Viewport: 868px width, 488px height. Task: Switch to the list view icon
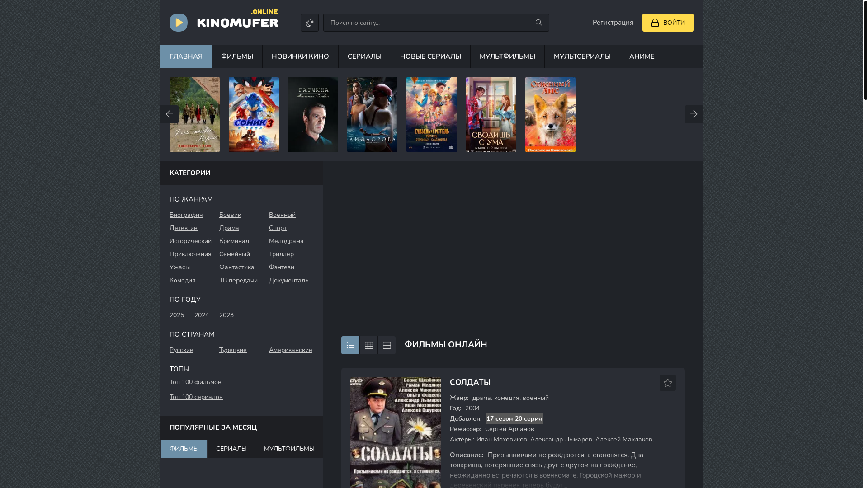(x=350, y=345)
